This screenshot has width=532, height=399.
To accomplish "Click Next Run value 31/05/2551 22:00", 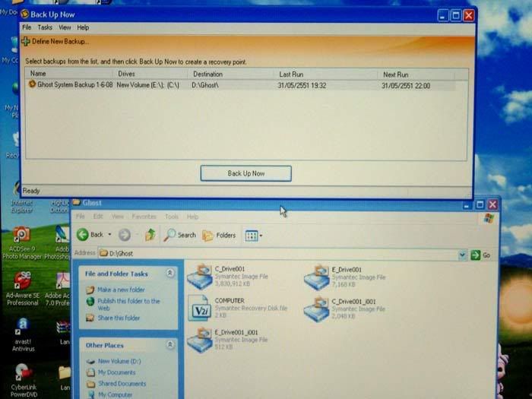I will coord(406,86).
